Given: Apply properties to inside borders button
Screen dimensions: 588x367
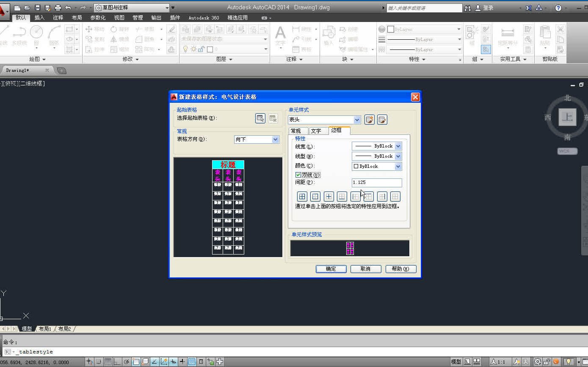Looking at the screenshot, I should 329,196.
